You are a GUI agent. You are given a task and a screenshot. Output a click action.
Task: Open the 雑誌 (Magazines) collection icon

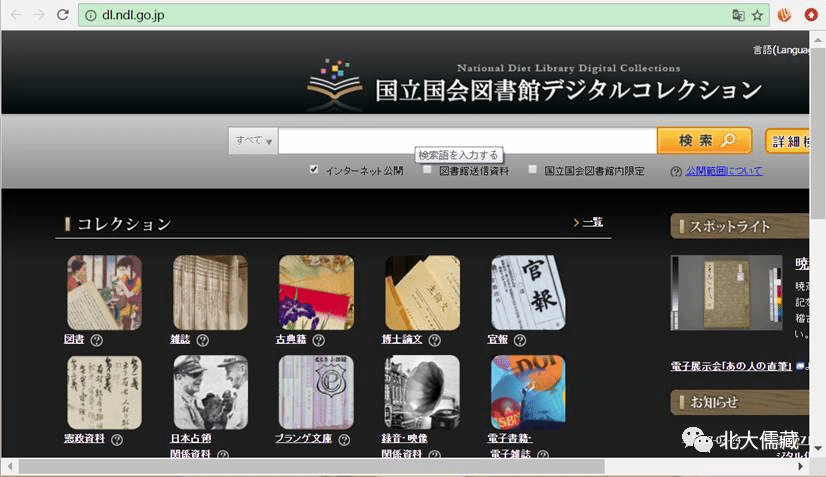210,292
